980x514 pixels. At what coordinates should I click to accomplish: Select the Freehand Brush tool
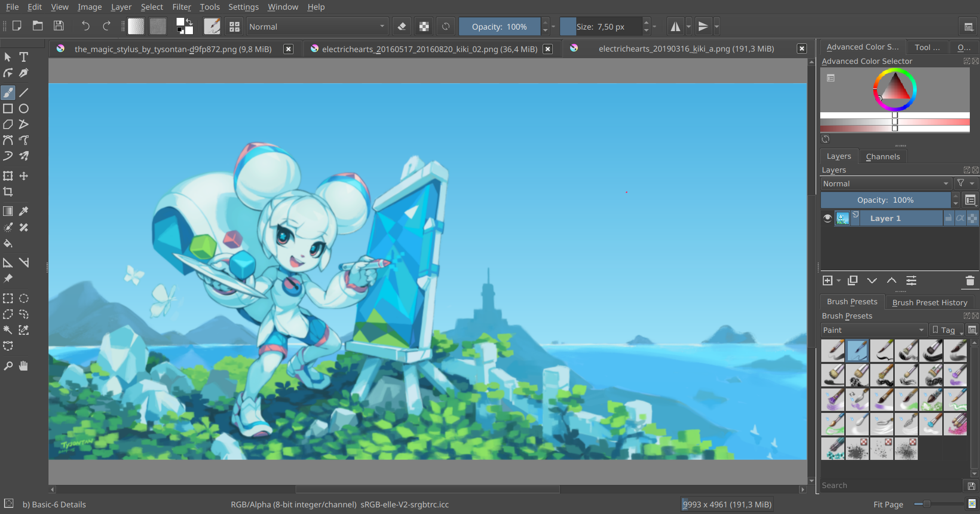tap(8, 92)
